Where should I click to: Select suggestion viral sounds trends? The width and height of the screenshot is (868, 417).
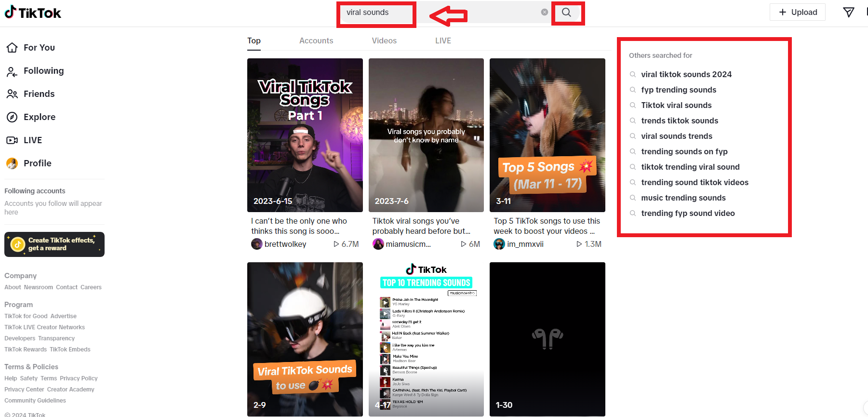pyautogui.click(x=677, y=136)
